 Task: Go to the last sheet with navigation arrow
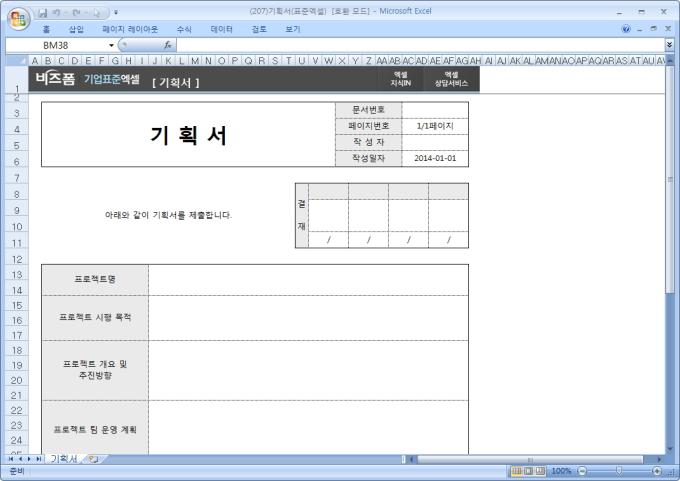(x=39, y=459)
